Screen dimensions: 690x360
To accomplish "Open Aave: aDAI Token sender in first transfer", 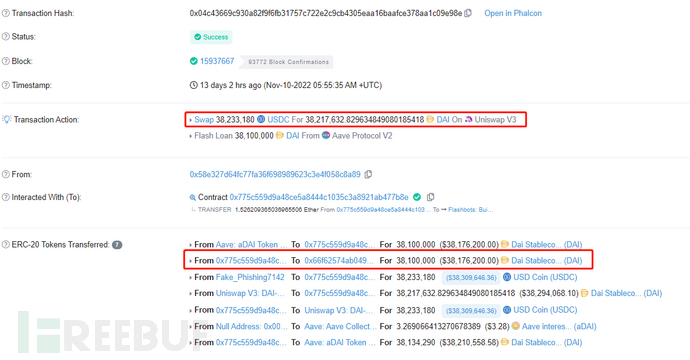I will [x=251, y=244].
